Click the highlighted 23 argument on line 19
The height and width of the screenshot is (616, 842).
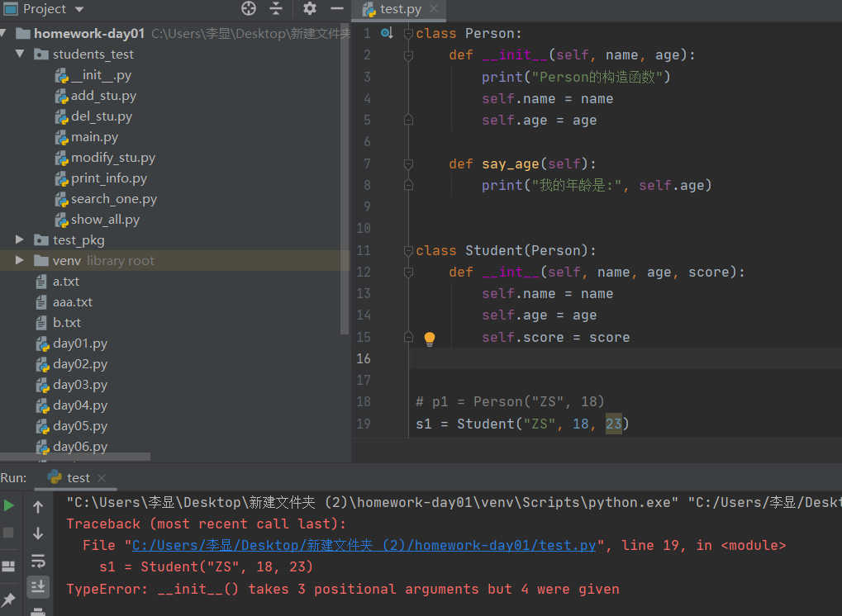click(613, 424)
